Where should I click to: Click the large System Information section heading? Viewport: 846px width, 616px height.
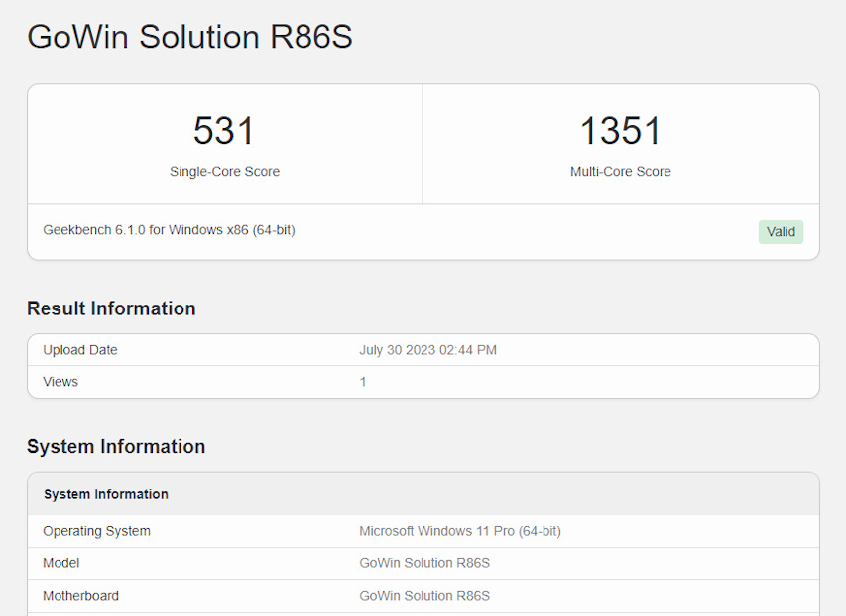[116, 447]
